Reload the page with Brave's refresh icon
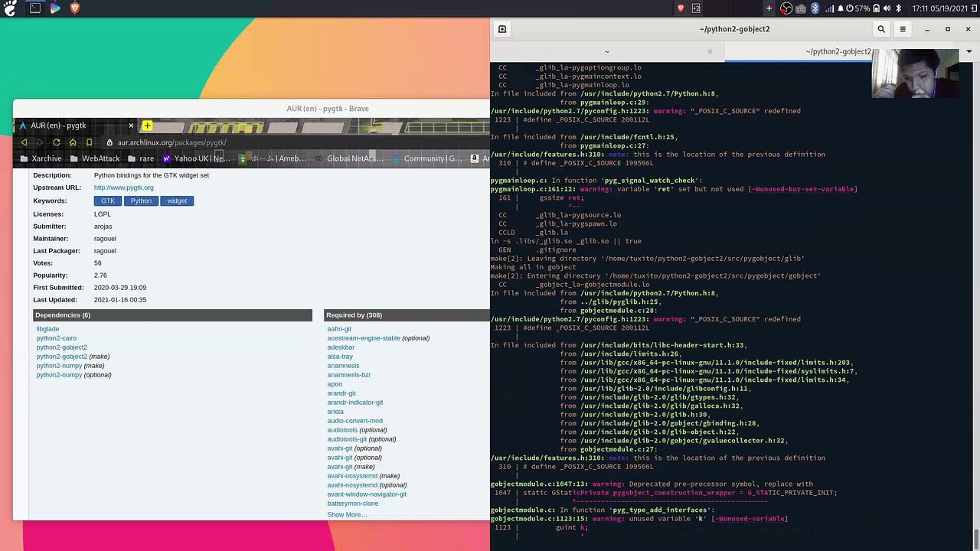This screenshot has width=980, height=551. coord(57,142)
